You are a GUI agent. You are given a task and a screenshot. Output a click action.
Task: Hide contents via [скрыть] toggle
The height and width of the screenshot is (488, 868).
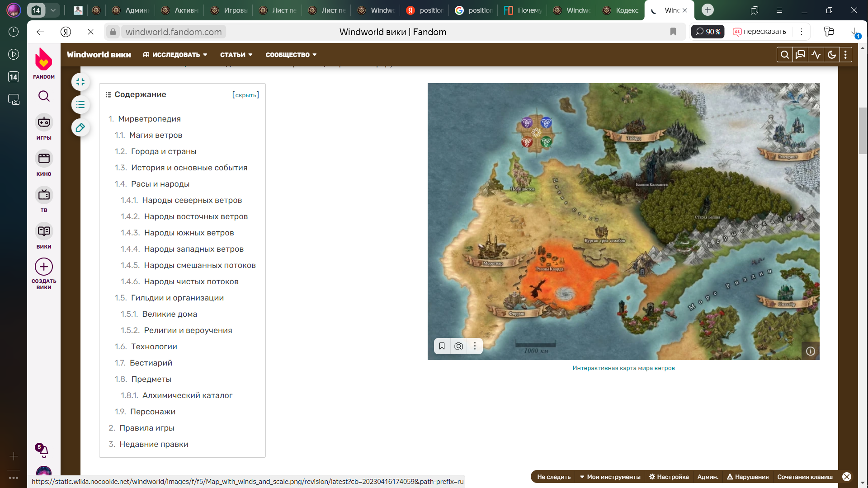[x=245, y=95]
